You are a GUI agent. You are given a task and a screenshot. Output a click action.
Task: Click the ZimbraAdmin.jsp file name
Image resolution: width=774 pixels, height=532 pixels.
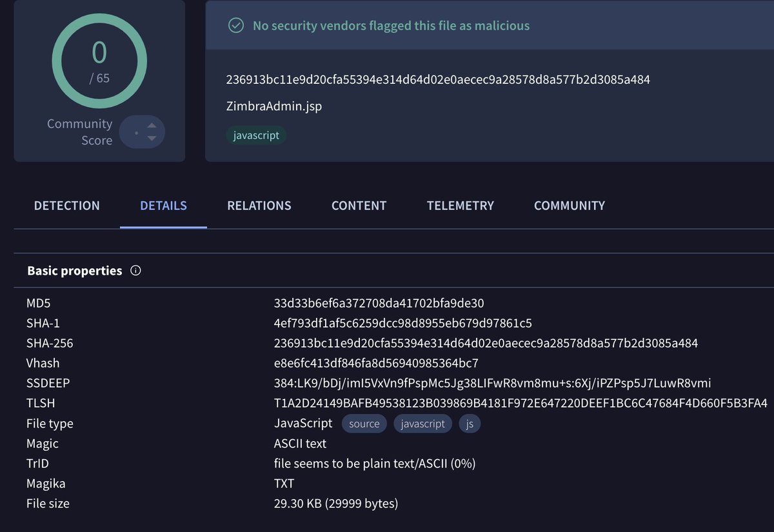point(273,106)
